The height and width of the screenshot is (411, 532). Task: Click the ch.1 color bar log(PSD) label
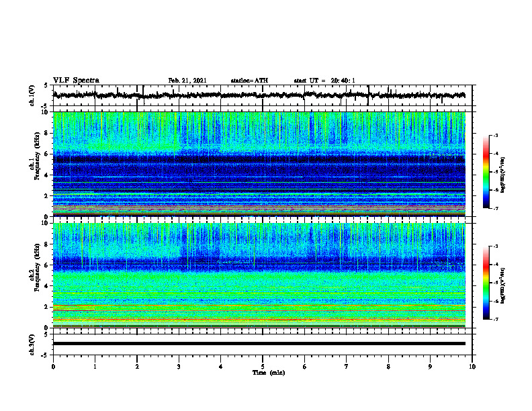coord(503,175)
